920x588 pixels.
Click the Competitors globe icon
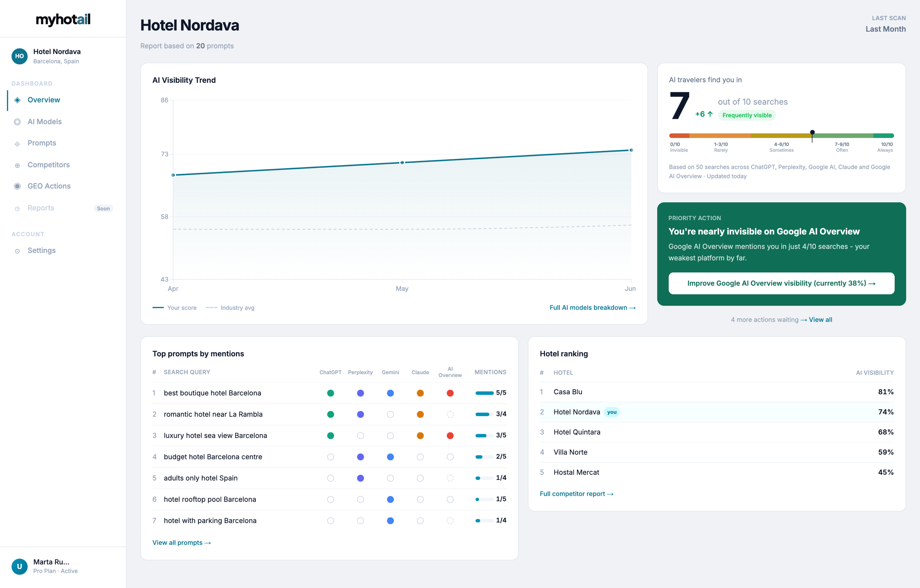17,165
